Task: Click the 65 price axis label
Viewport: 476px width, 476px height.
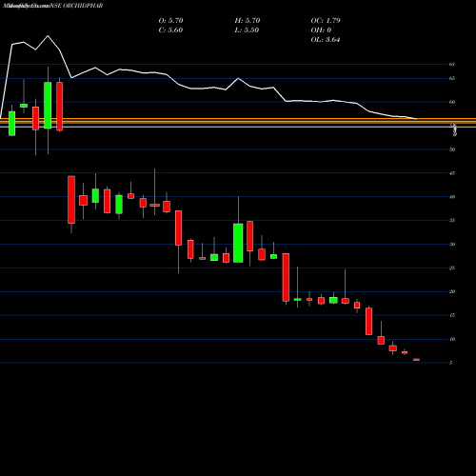Action: coord(452,78)
